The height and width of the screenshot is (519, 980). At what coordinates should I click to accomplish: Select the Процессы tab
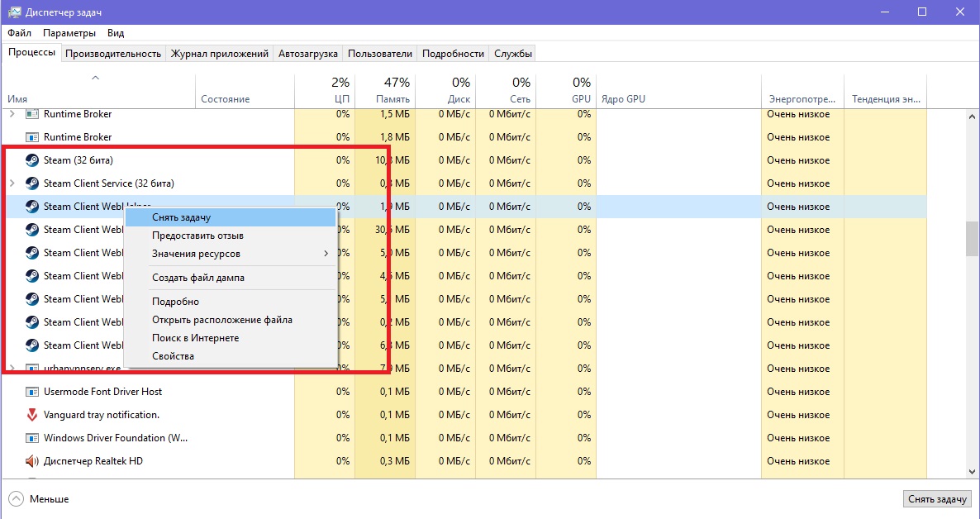pyautogui.click(x=32, y=53)
